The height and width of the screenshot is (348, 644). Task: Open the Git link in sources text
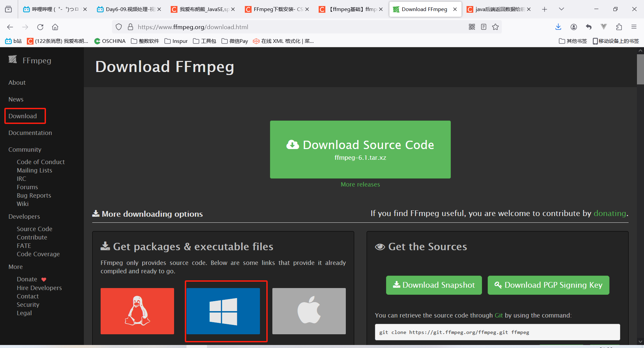[x=498, y=315]
